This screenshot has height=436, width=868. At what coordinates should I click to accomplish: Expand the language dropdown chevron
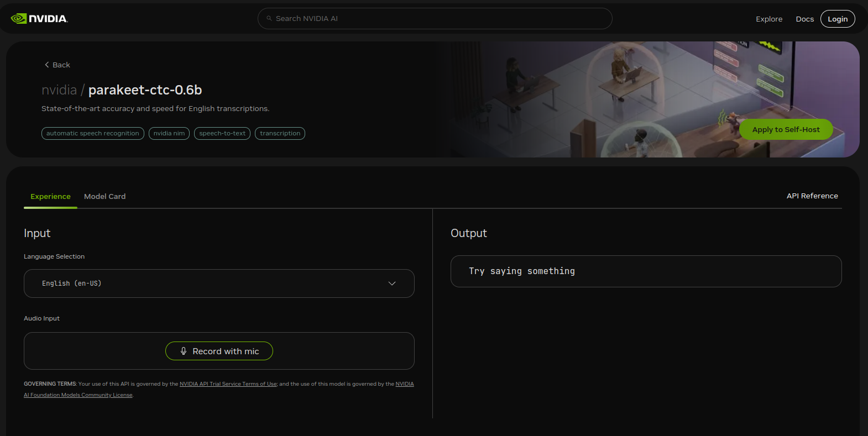click(392, 283)
